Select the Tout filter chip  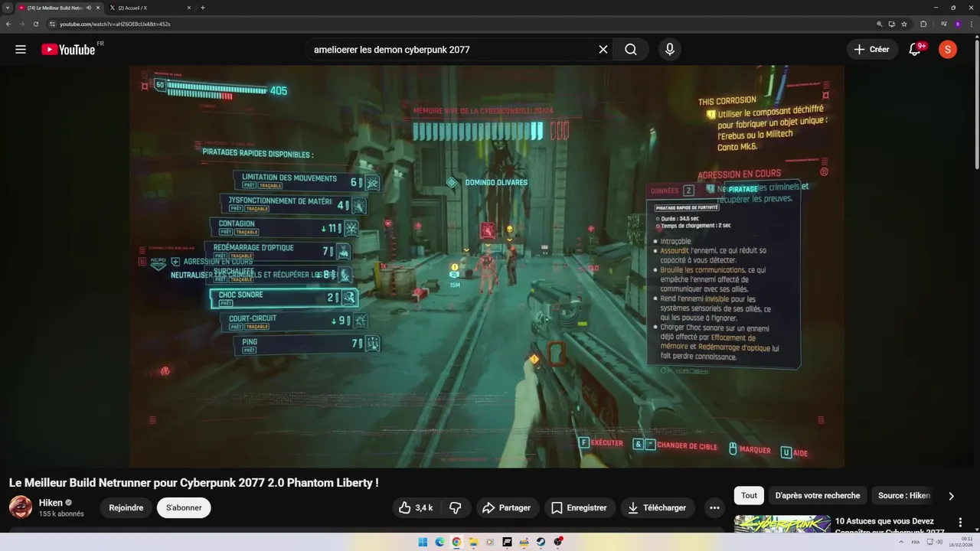(749, 495)
